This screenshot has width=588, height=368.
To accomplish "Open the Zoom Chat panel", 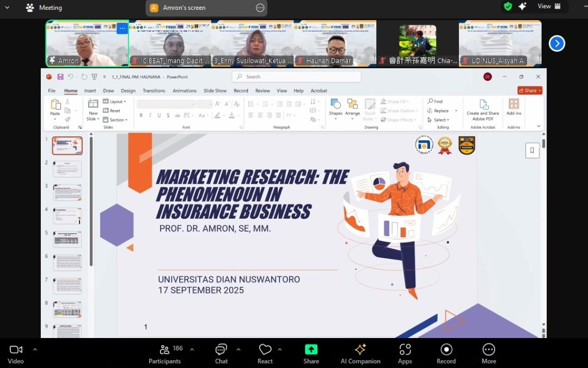I will tap(221, 353).
